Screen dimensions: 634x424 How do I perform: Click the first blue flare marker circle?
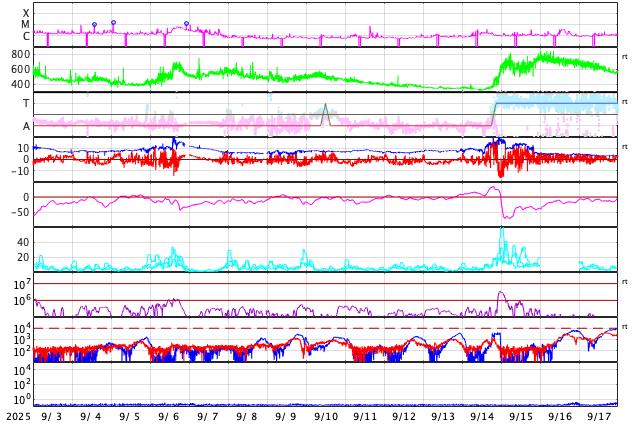pyautogui.click(x=95, y=25)
